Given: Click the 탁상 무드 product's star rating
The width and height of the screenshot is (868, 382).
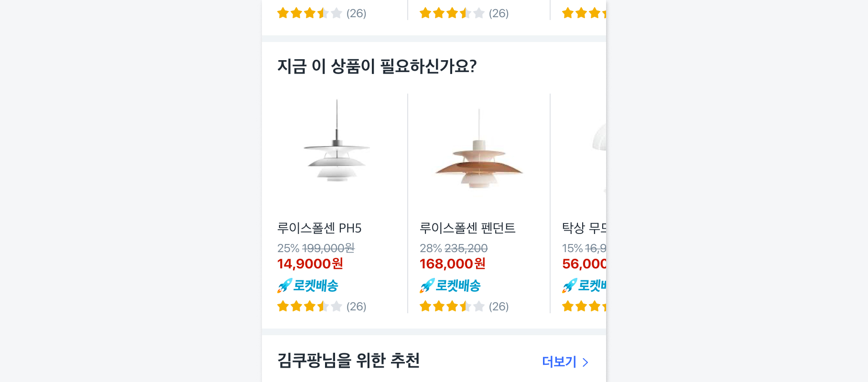Looking at the screenshot, I should click(584, 306).
